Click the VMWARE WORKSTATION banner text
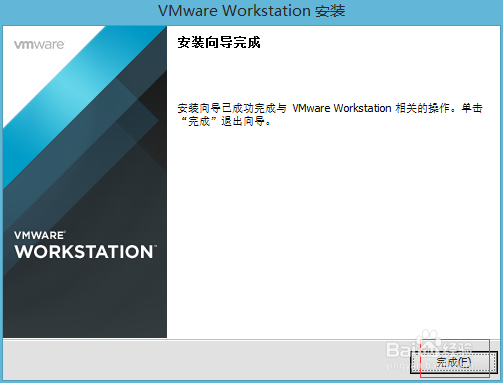 point(85,245)
